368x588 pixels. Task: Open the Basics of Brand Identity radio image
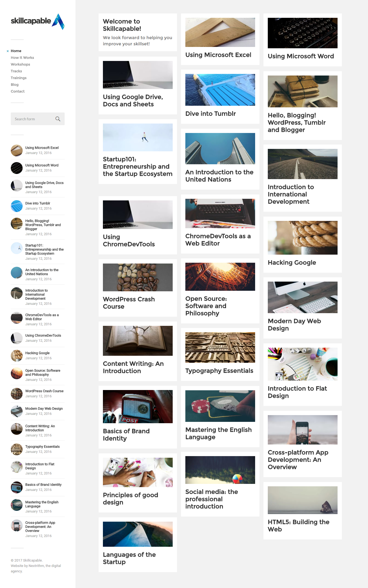click(x=138, y=406)
